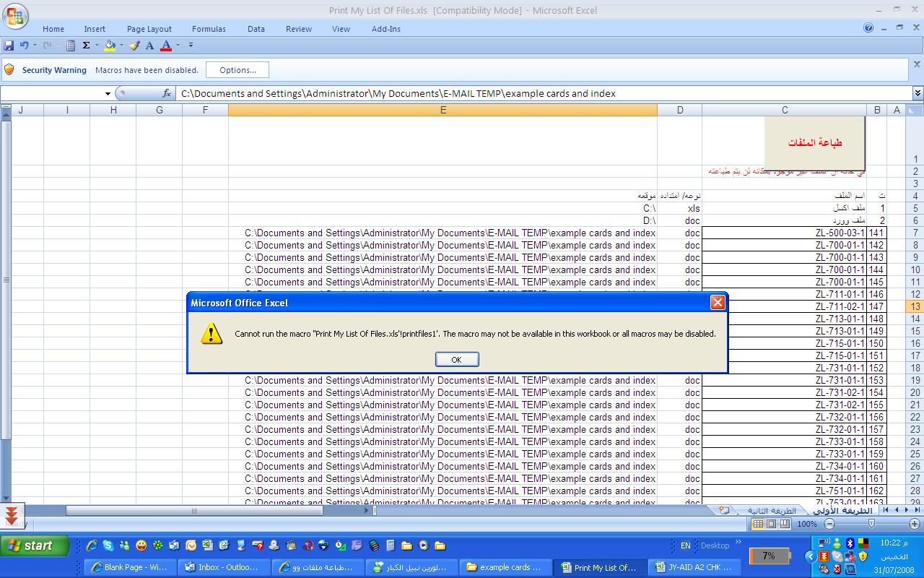Click the red طباعة الملفات print button
This screenshot has height=578, width=924.
pyautogui.click(x=815, y=142)
